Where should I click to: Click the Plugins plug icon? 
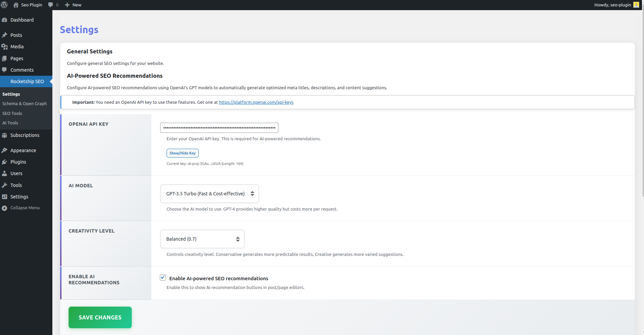click(4, 162)
